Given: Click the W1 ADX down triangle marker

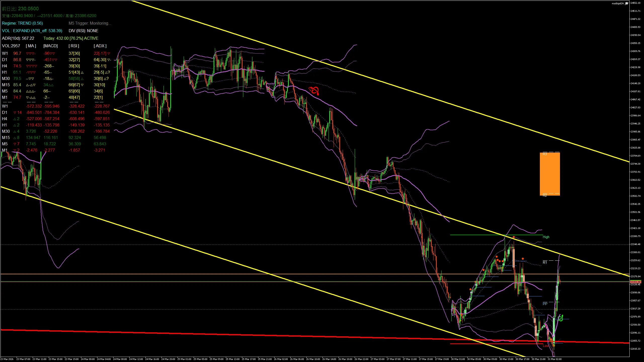Looking at the screenshot, I should [x=108, y=54].
